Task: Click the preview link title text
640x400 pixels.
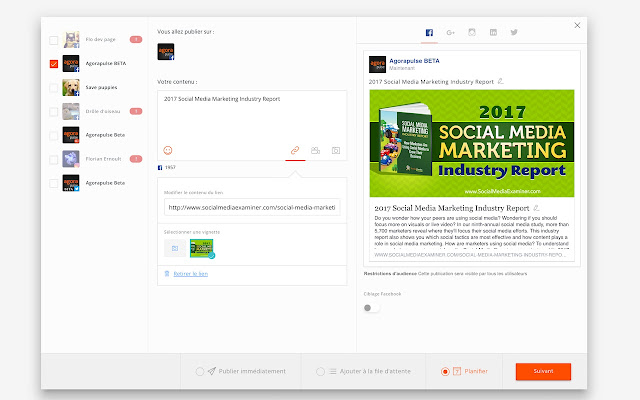Action: [x=452, y=208]
